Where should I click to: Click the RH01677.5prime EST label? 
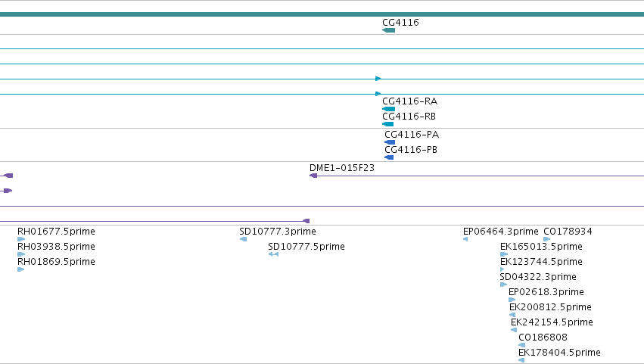click(56, 232)
